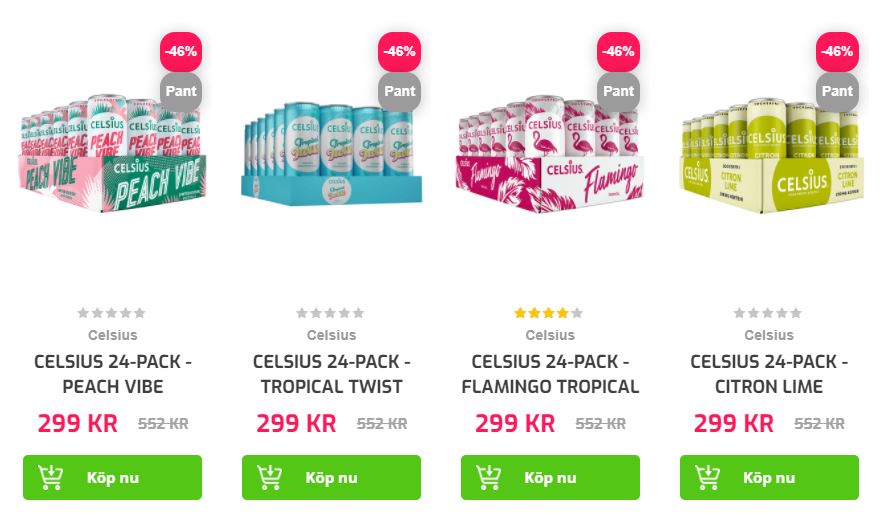Select the Pant badge on Tropical Twist

[400, 91]
